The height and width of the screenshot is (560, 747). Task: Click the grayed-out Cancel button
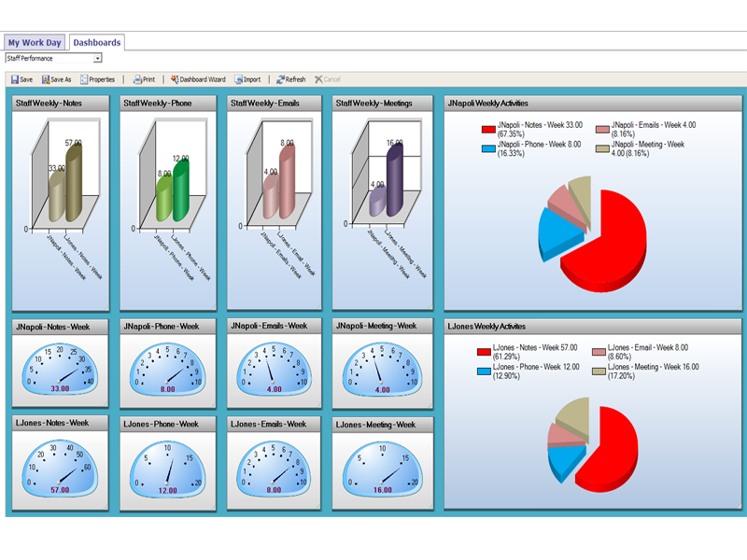[328, 80]
